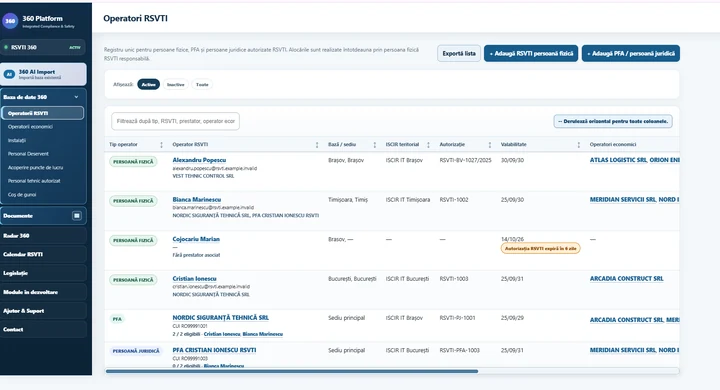This screenshot has width=720, height=390.
Task: Open ARCADIA CONSTRUCT SRL in Cristian Ionescu row
Action: 626,279
